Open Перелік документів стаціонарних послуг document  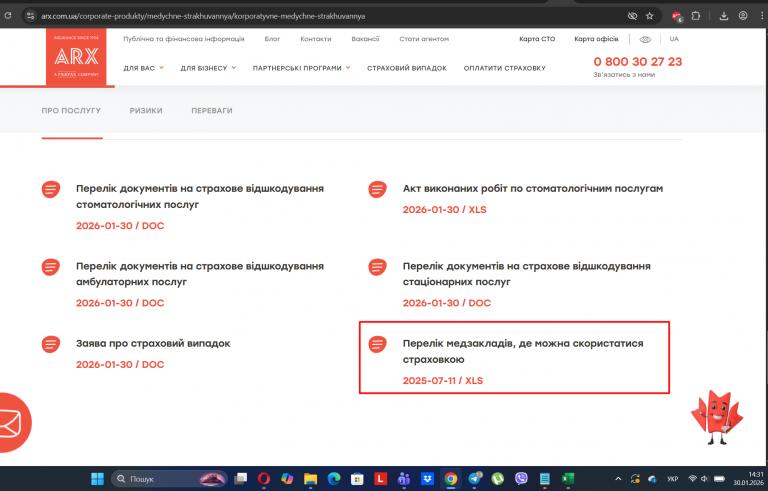coord(527,274)
